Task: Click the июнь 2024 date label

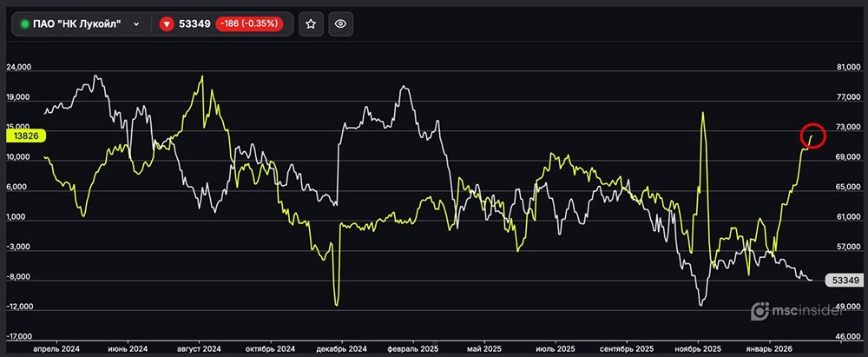Action: tap(128, 349)
